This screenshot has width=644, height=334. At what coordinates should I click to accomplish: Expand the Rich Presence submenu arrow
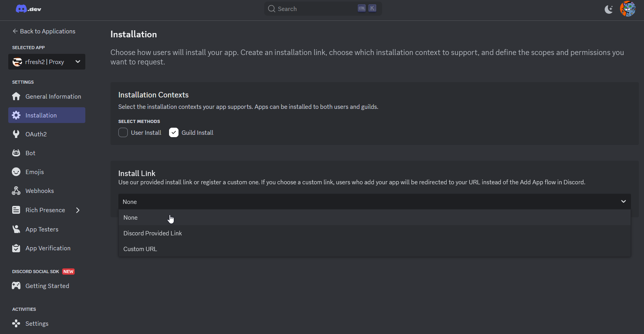pyautogui.click(x=78, y=210)
